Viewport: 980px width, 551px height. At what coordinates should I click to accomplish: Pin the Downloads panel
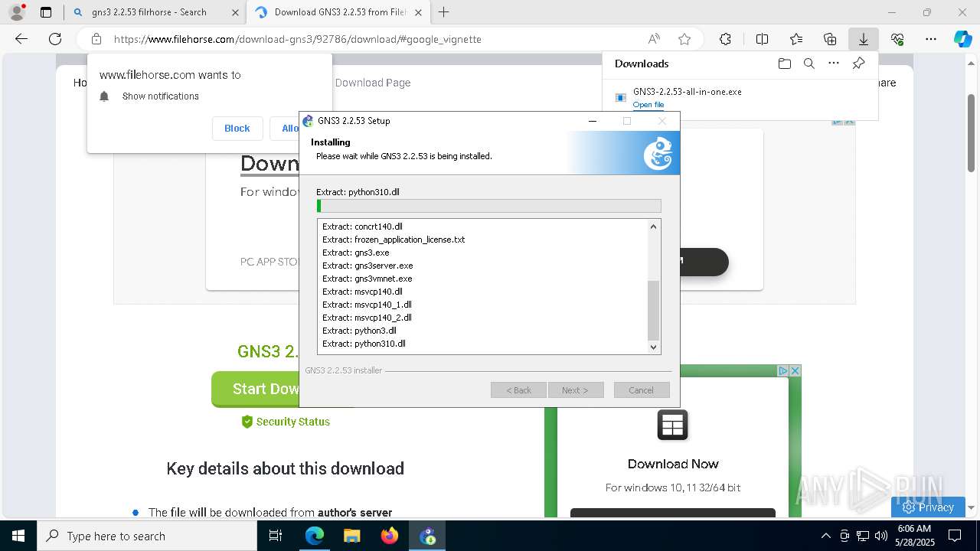pyautogui.click(x=858, y=64)
